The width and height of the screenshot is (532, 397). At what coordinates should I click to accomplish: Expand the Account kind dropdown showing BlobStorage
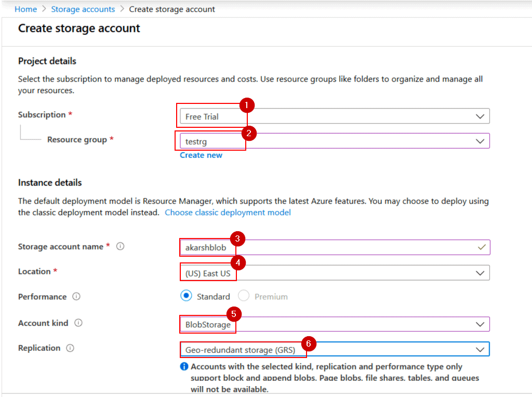click(x=334, y=324)
